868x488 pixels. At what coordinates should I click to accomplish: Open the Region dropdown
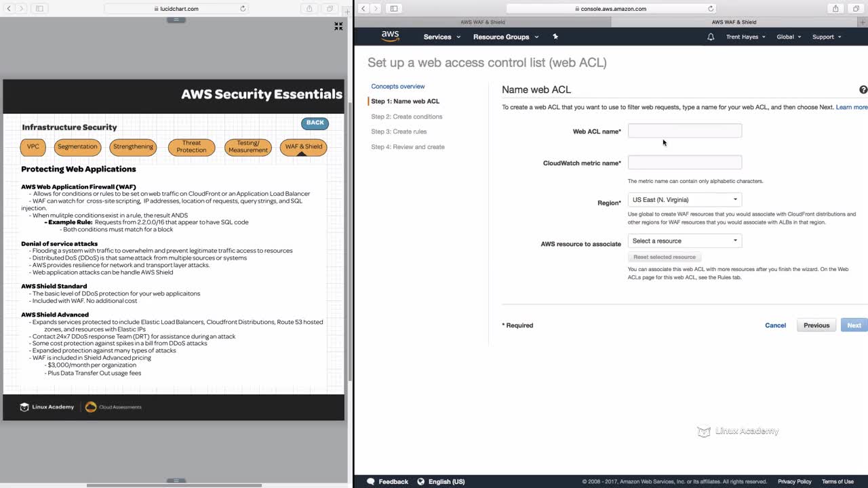[x=685, y=200]
